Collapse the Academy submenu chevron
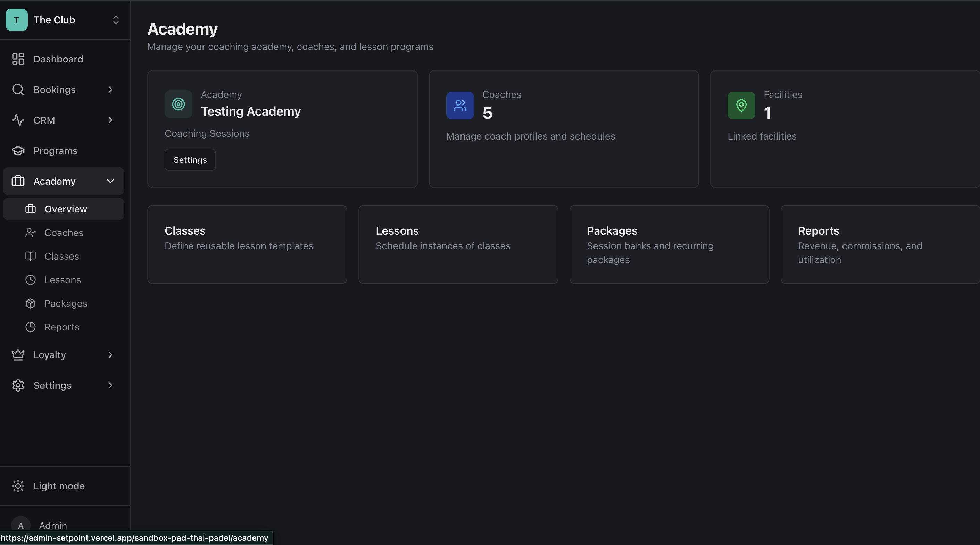980x545 pixels. (x=110, y=181)
